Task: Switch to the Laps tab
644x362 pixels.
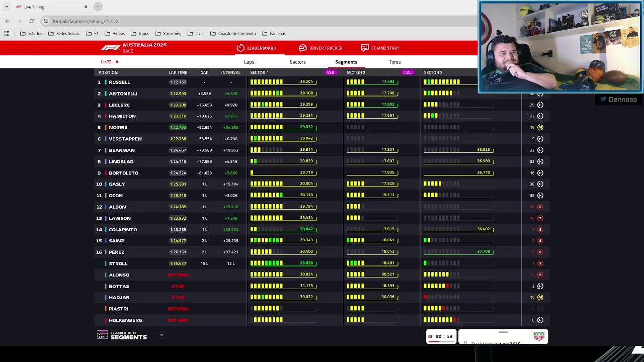Action: 249,62
